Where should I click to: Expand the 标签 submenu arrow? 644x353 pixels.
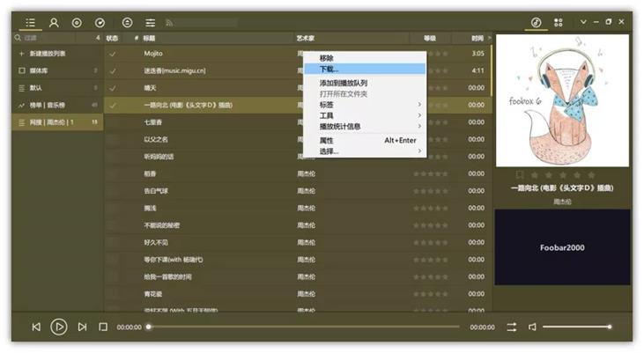click(419, 104)
